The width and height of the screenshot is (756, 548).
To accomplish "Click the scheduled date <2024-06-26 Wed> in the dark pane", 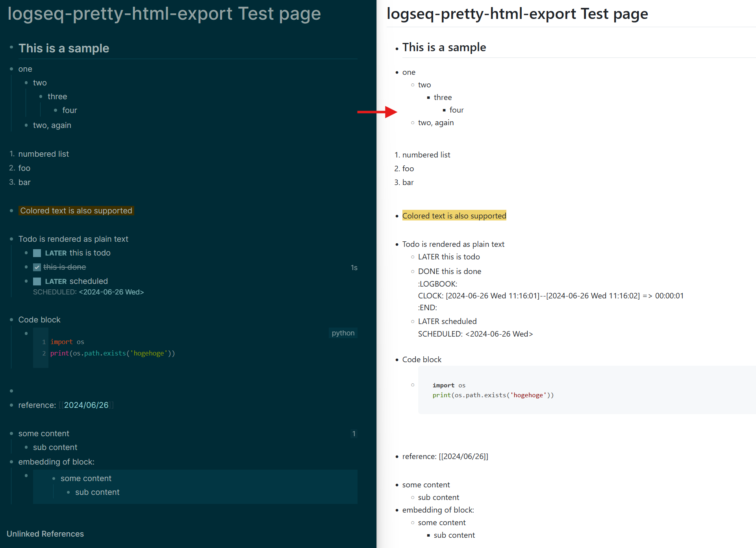I will [x=111, y=292].
